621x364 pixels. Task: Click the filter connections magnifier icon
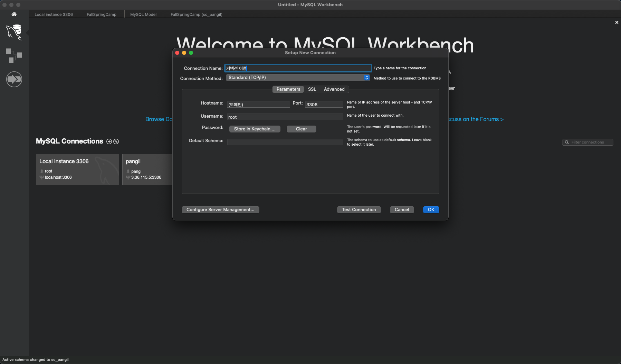[567, 142]
